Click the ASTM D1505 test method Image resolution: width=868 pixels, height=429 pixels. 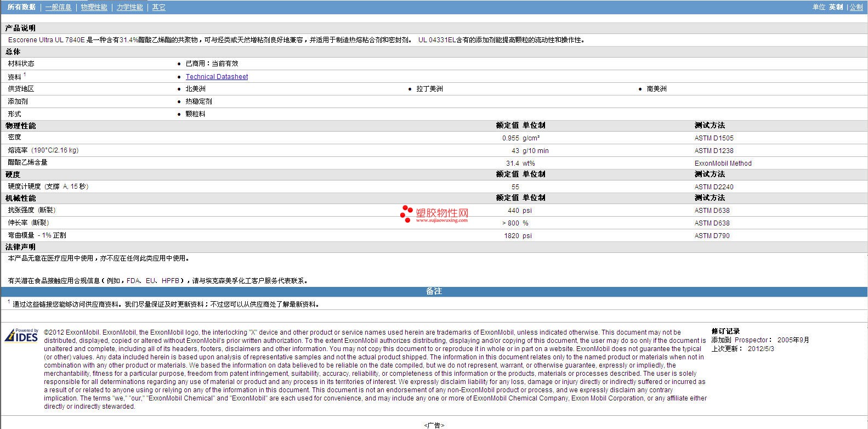[714, 138]
